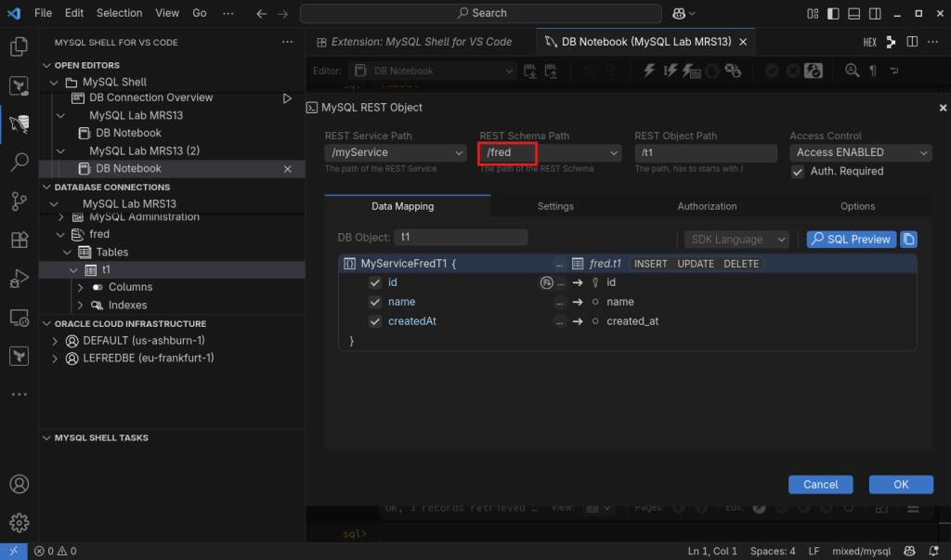Expand LEFREDBE (eu-frankfurt-1) profile

(x=55, y=358)
